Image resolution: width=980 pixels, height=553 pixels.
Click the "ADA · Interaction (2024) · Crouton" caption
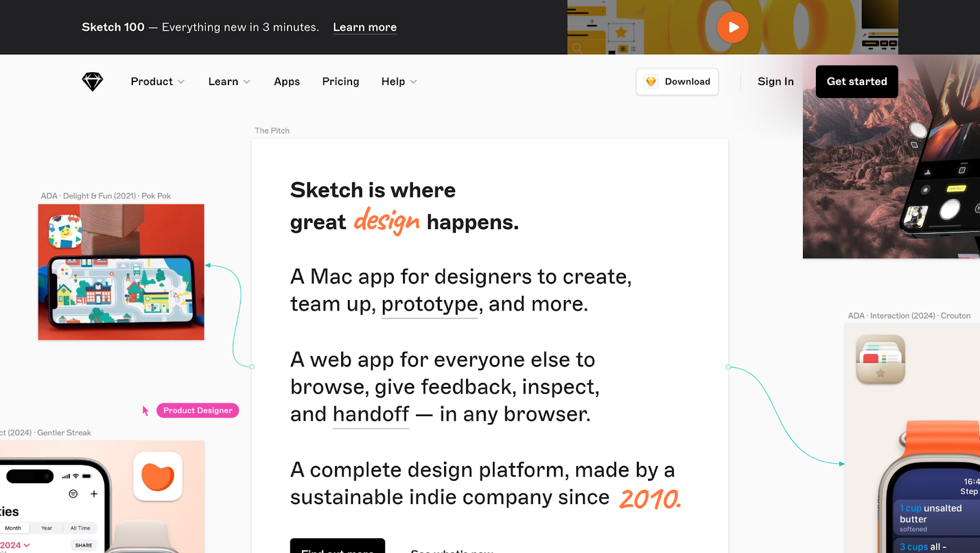pyautogui.click(x=909, y=316)
